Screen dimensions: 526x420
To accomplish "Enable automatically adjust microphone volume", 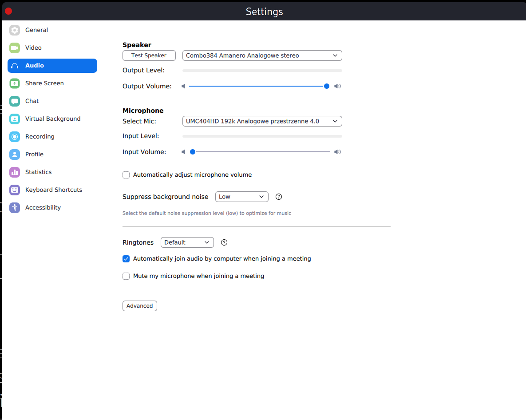I will click(x=126, y=175).
